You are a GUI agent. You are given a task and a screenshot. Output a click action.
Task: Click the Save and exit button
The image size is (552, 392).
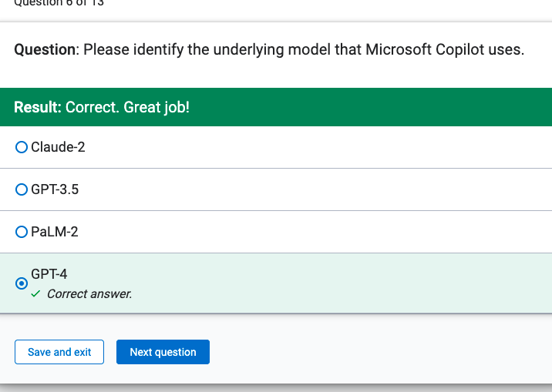59,352
